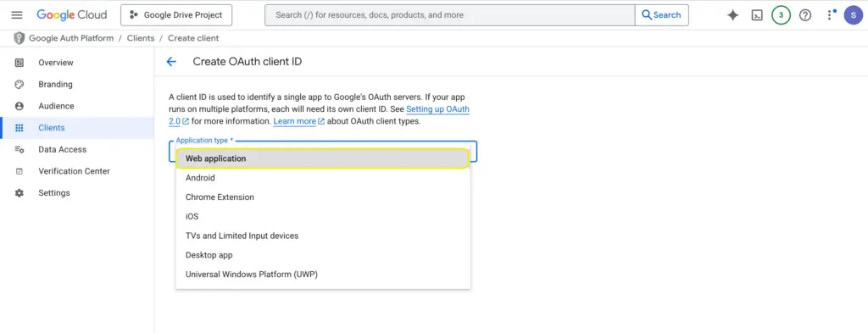Select the Clients sidebar item

(77, 128)
